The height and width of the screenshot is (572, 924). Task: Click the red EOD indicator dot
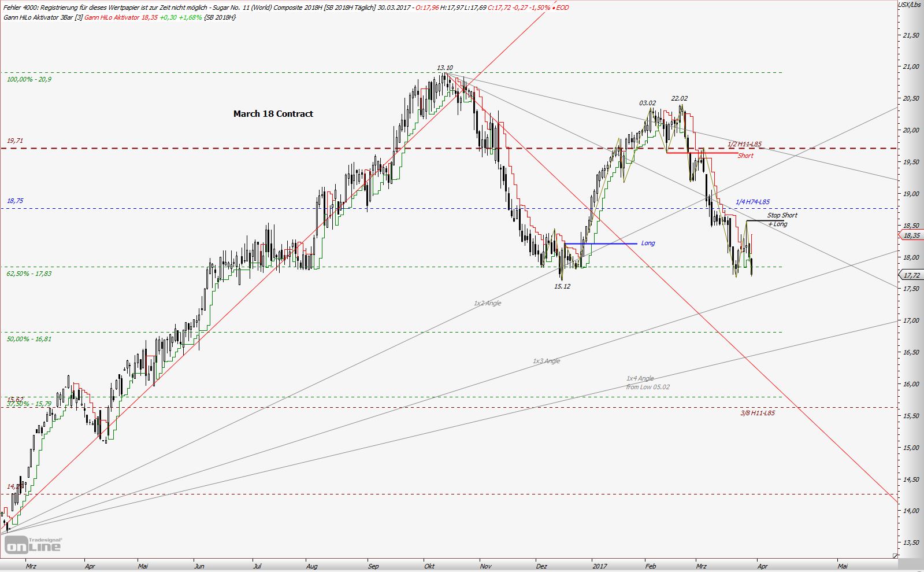(554, 8)
